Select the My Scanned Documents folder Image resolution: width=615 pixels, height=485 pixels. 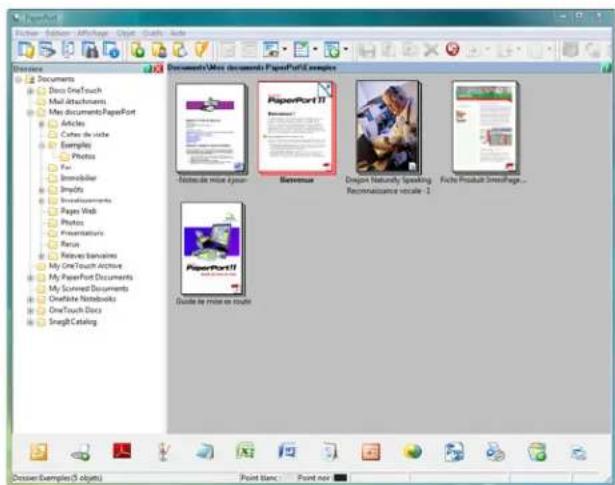click(88, 289)
